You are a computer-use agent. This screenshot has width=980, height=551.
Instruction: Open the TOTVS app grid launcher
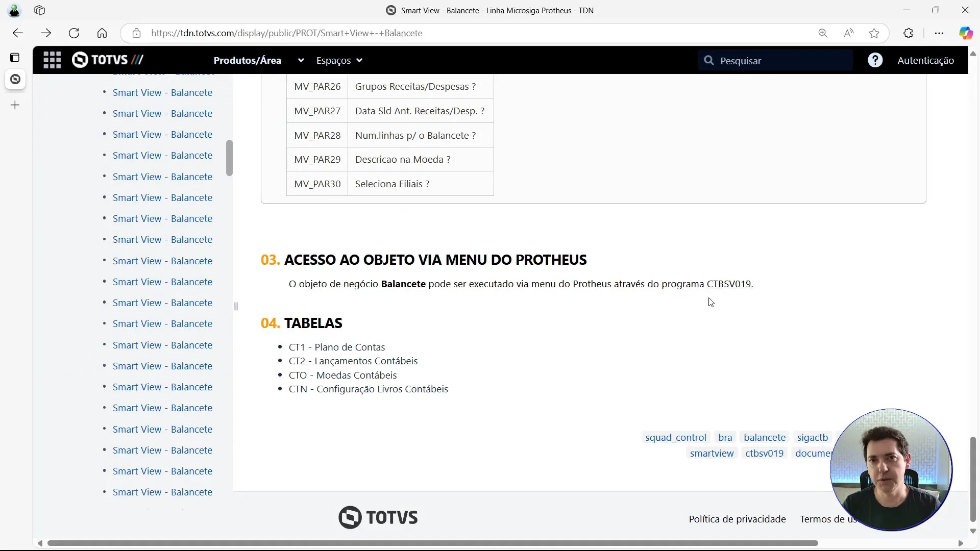pos(52,60)
